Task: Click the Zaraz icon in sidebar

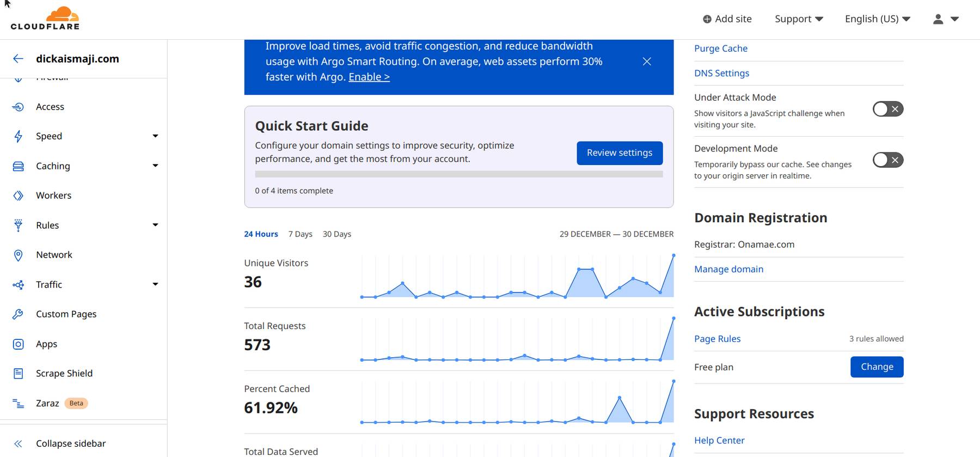Action: pos(18,404)
